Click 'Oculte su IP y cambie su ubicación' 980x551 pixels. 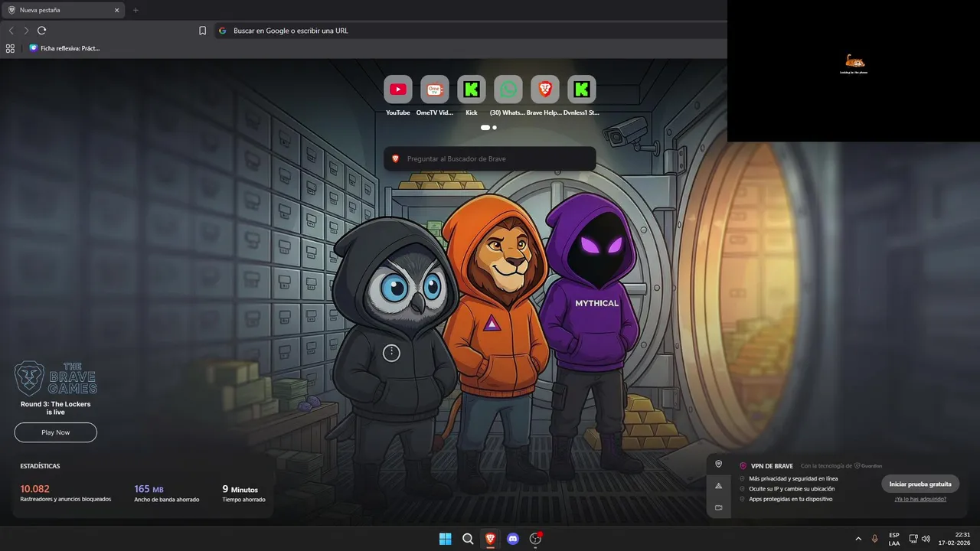click(792, 489)
